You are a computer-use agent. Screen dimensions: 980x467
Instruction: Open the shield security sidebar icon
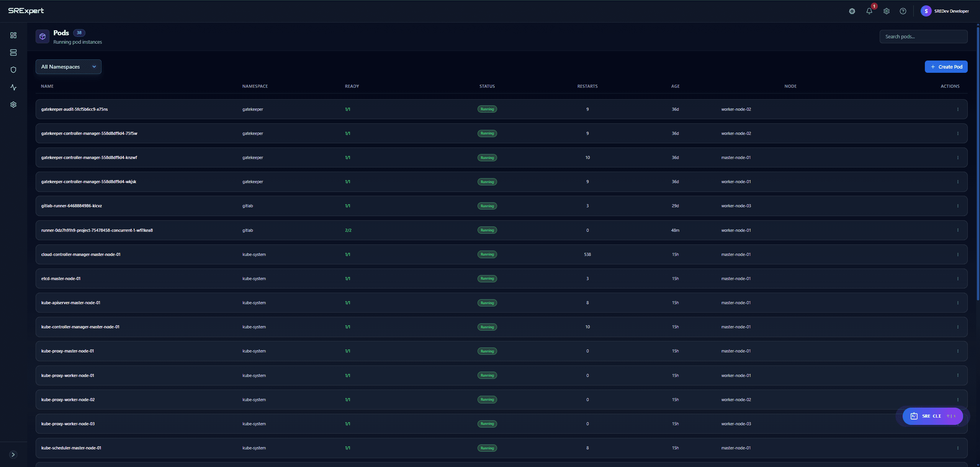click(x=13, y=70)
